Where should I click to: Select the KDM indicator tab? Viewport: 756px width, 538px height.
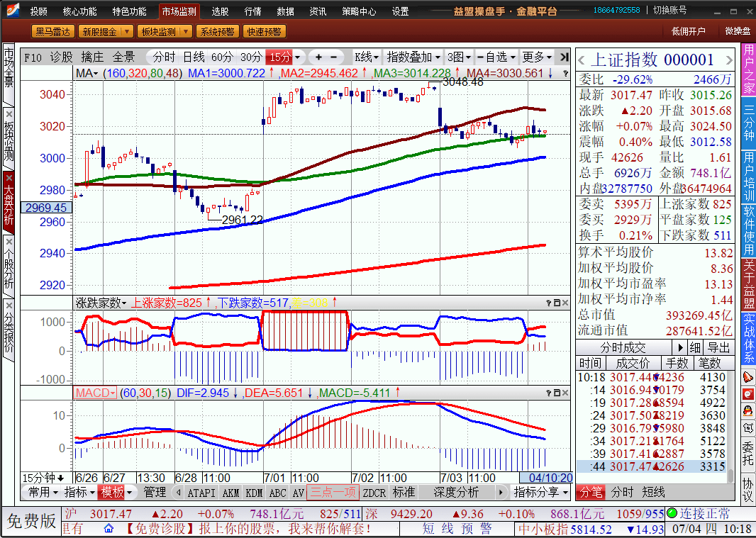[254, 493]
